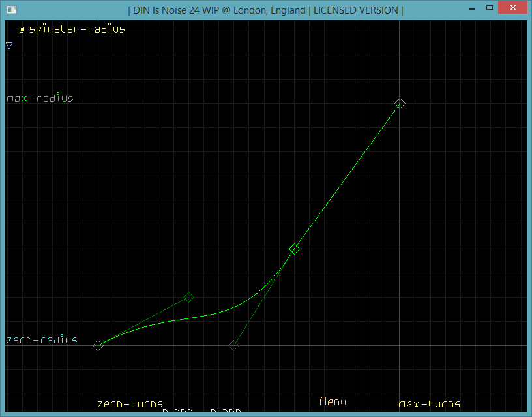Click the curve vertex at zero-radius origin

tap(98, 345)
